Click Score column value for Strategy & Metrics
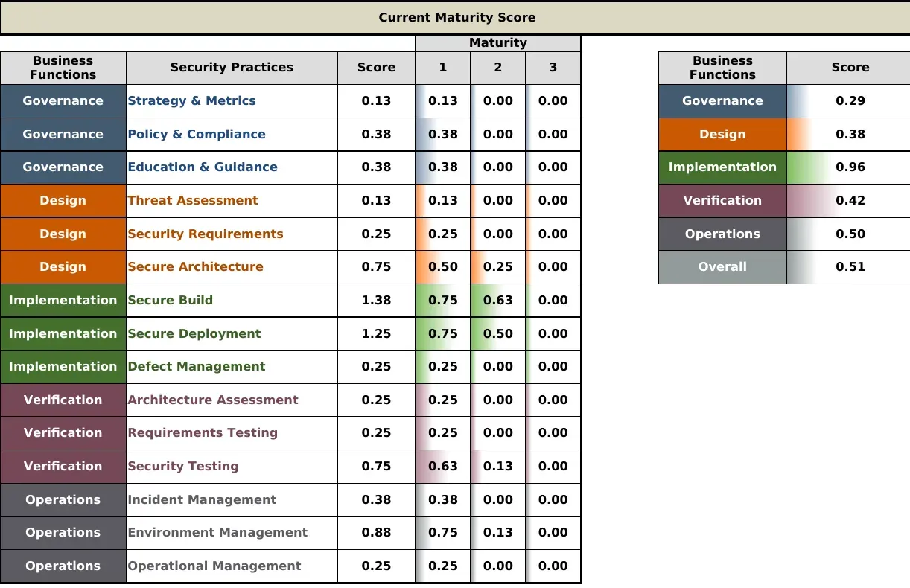Viewport: 910px width, 588px height. pyautogui.click(x=376, y=101)
